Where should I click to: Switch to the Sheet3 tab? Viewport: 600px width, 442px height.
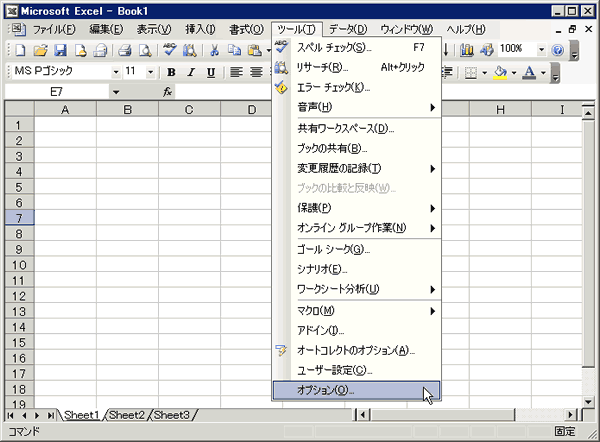coord(172,415)
